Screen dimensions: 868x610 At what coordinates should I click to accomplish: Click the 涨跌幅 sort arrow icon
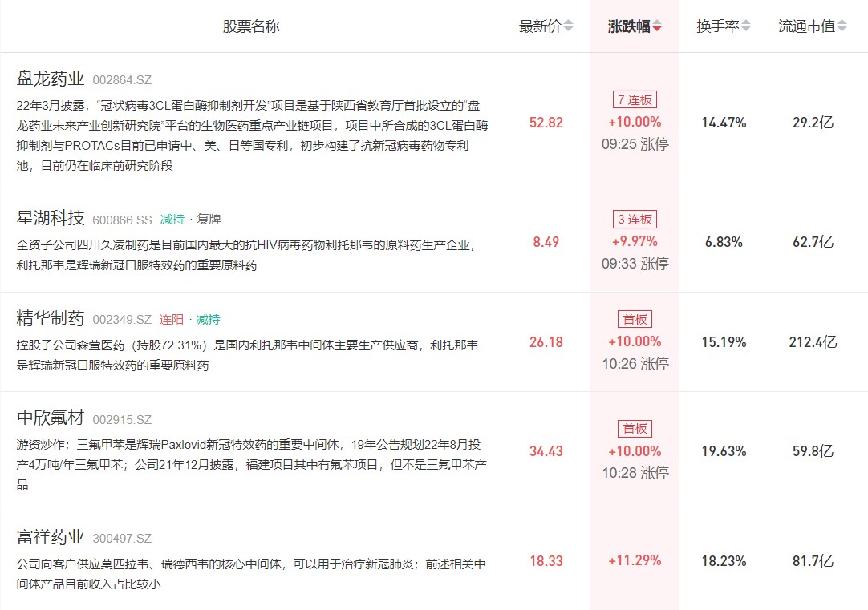pyautogui.click(x=657, y=26)
